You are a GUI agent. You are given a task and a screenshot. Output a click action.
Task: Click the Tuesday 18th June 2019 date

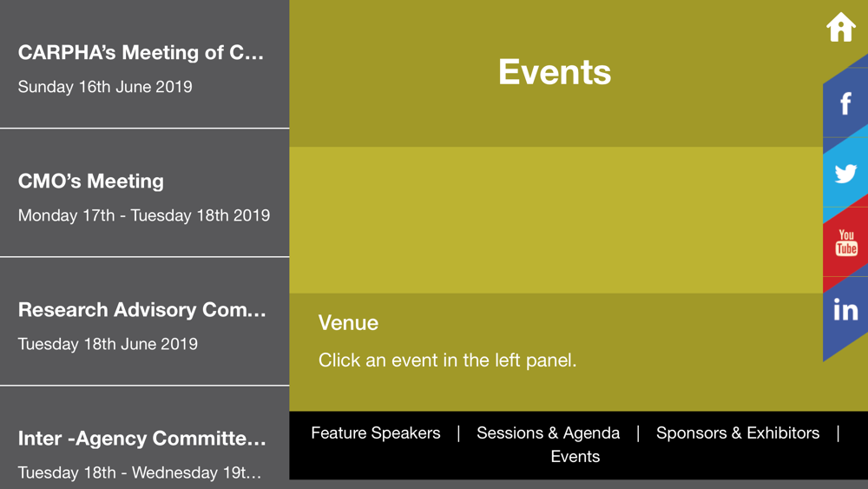tap(108, 344)
